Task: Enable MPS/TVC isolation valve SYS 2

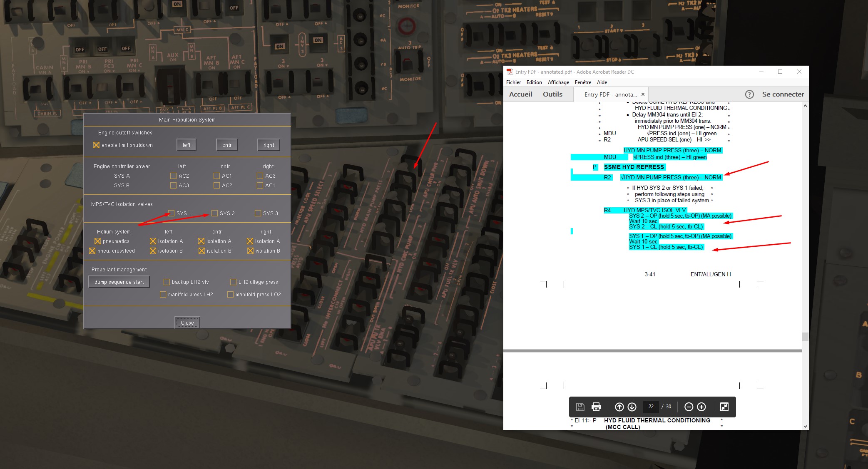Action: 215,213
